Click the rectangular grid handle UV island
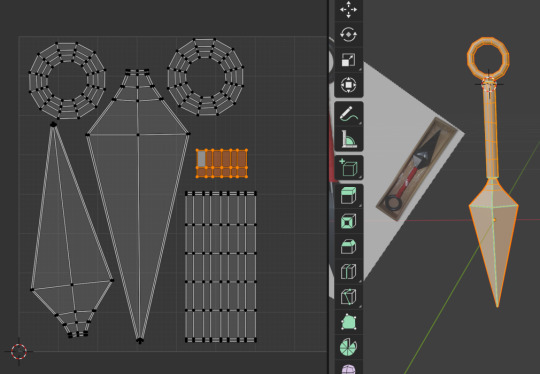 coord(221,267)
